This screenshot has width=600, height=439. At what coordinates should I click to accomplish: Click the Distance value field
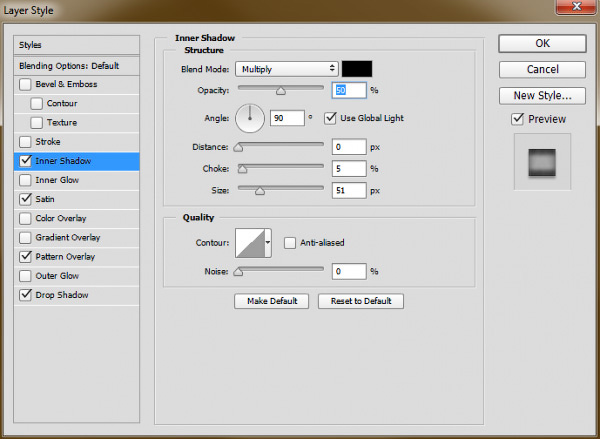click(x=349, y=147)
